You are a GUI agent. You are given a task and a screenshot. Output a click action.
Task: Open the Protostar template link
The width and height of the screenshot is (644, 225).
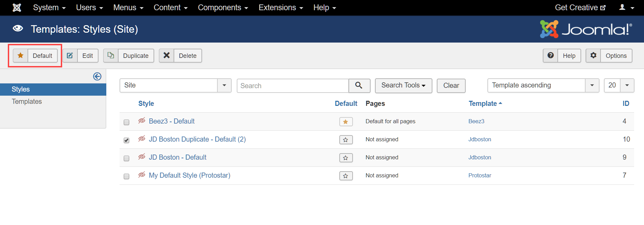(480, 175)
